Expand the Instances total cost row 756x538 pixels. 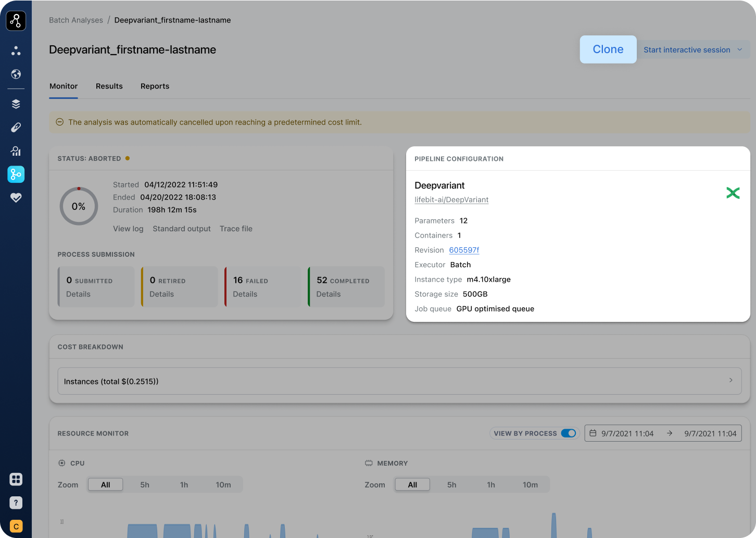tap(399, 381)
